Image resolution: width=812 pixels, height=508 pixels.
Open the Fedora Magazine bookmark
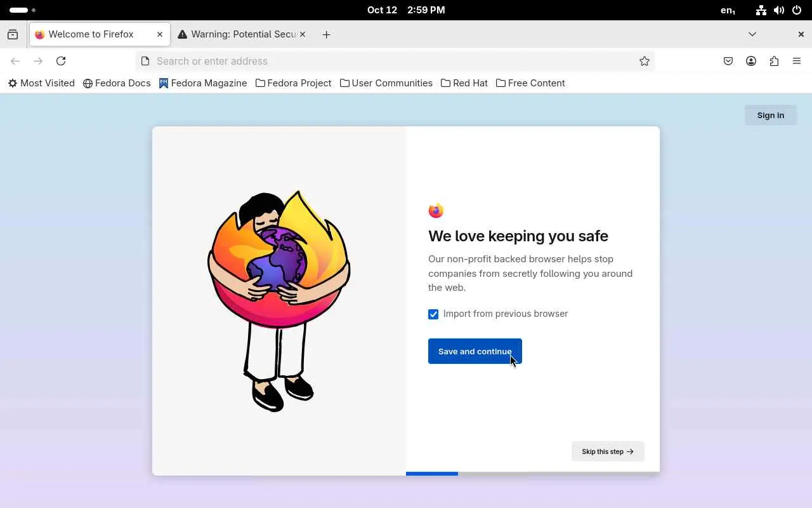pyautogui.click(x=203, y=83)
